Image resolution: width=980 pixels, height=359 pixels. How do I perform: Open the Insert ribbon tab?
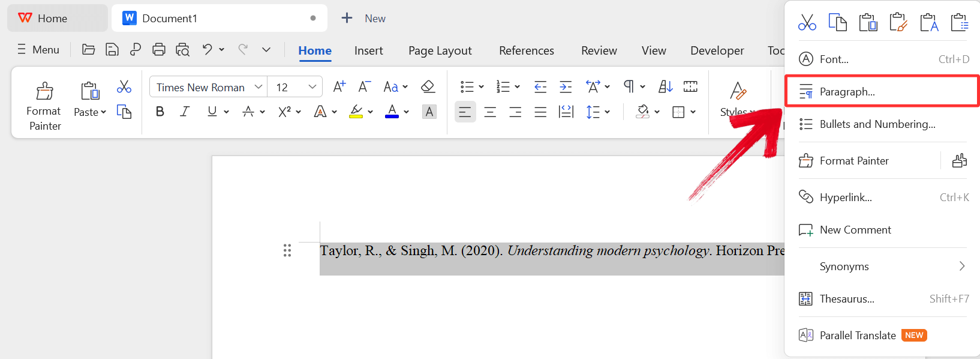point(368,50)
